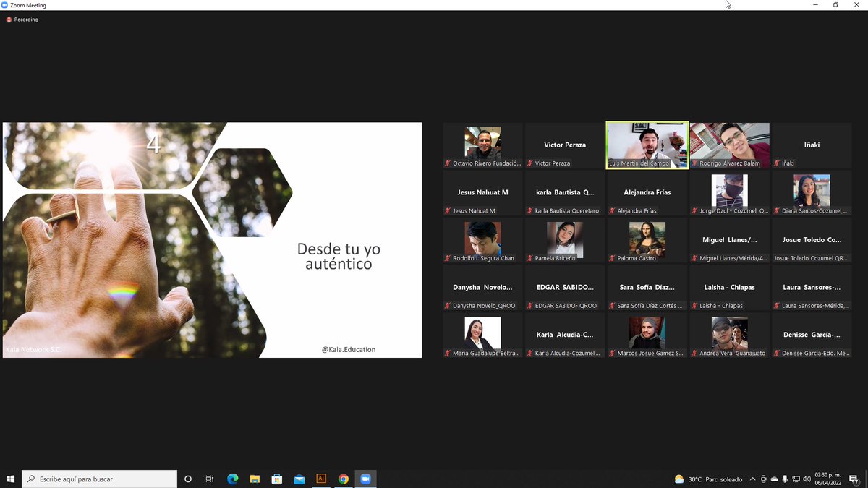Select Paloma Castro's Mona Lisa tile
Image resolution: width=868 pixels, height=488 pixels.
[647, 240]
